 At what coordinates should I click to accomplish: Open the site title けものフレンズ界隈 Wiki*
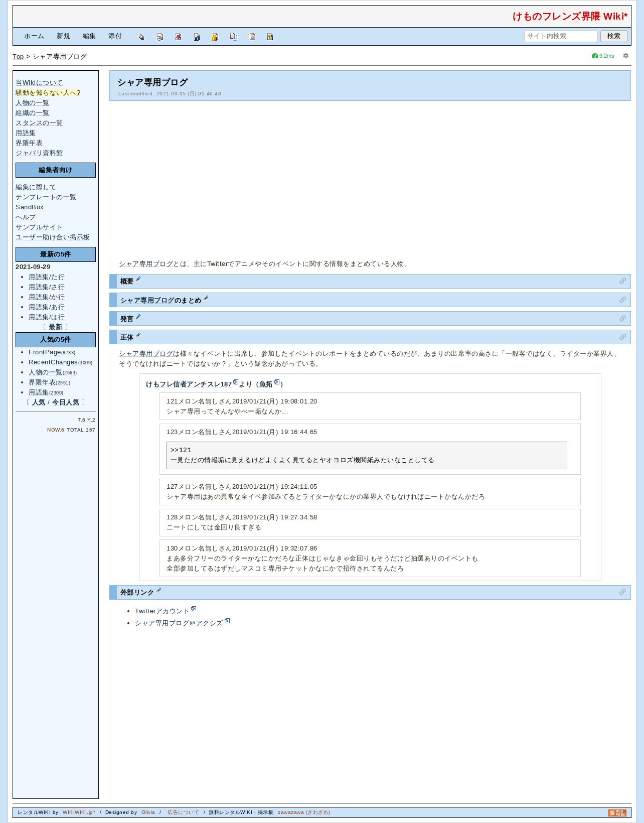pyautogui.click(x=570, y=17)
